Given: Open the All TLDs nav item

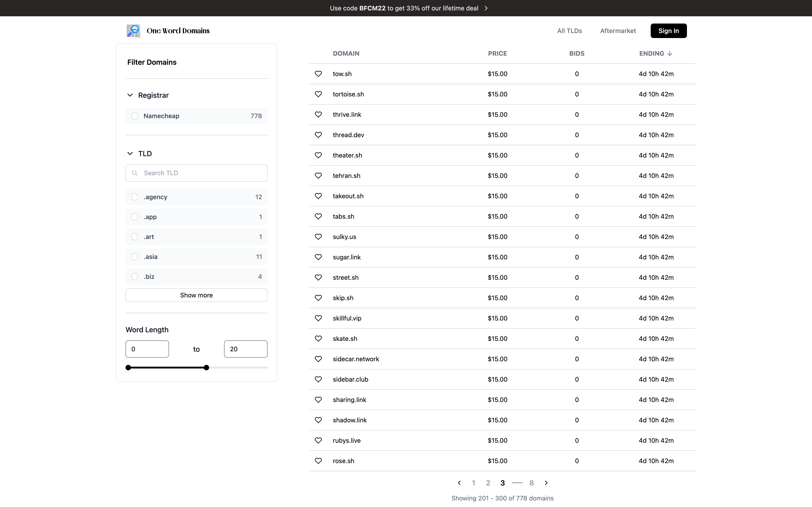Looking at the screenshot, I should point(569,31).
